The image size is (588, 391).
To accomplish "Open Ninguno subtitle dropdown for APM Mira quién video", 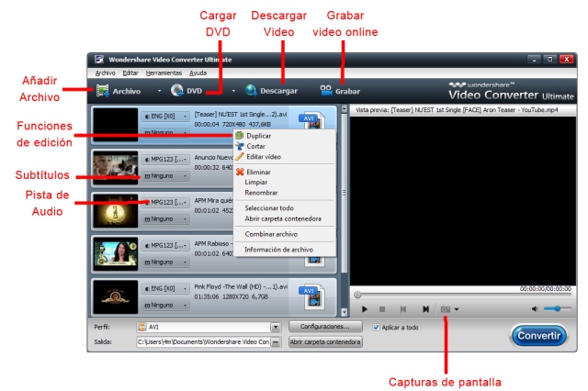I will [x=165, y=218].
